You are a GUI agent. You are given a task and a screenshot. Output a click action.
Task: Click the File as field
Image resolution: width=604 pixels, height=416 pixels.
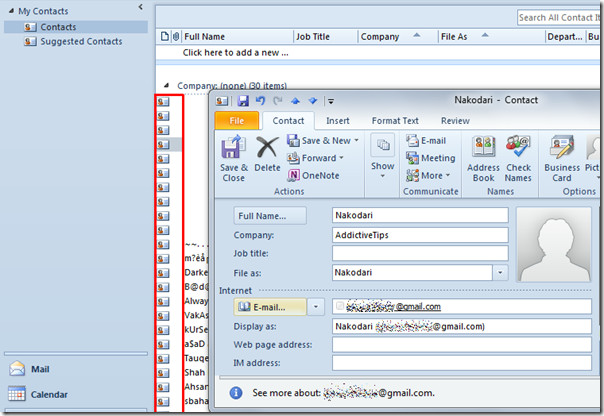(412, 273)
